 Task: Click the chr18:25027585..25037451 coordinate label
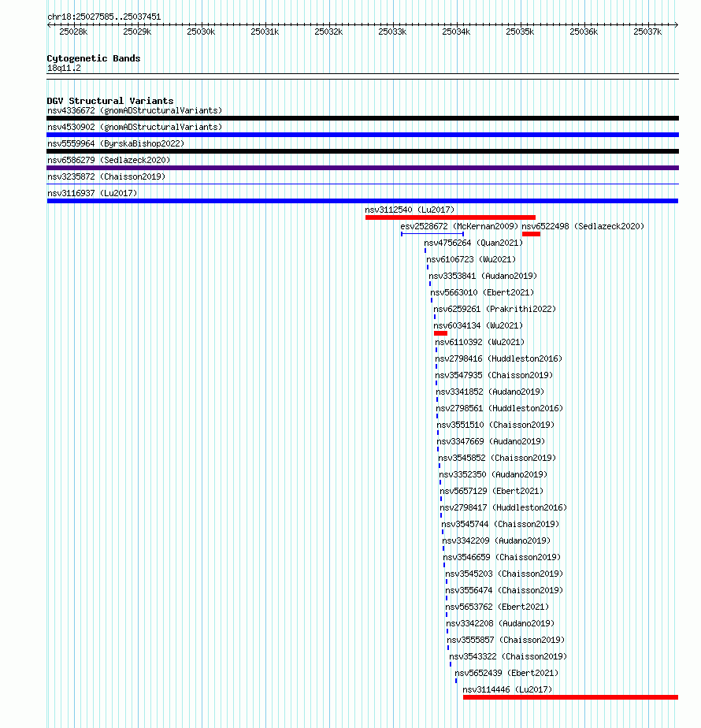[104, 17]
